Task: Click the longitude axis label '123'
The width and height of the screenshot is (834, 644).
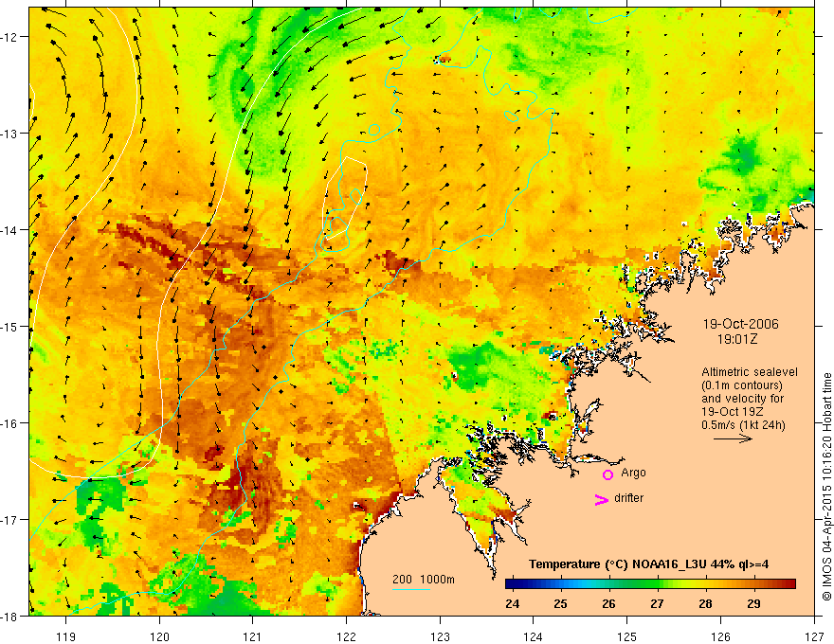Action: 440,636
